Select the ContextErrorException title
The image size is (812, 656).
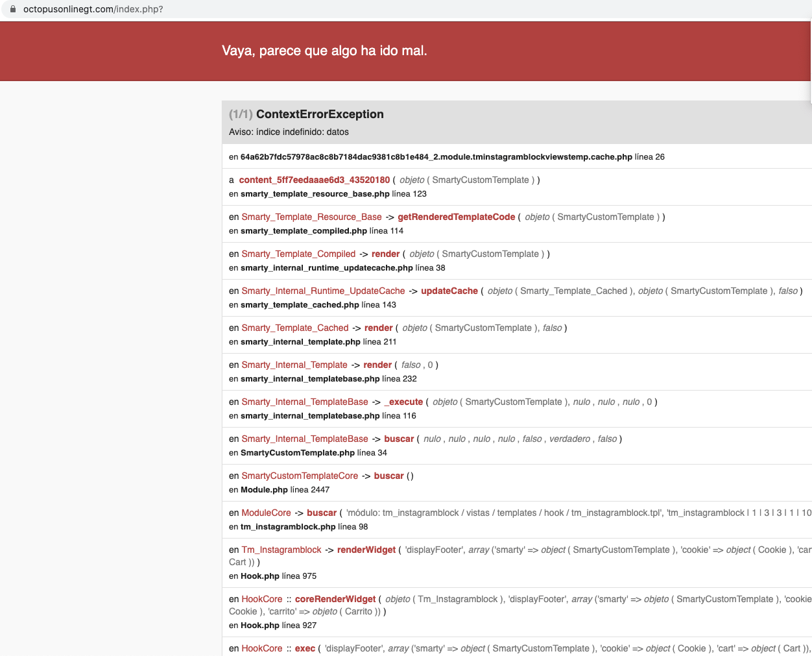(320, 114)
